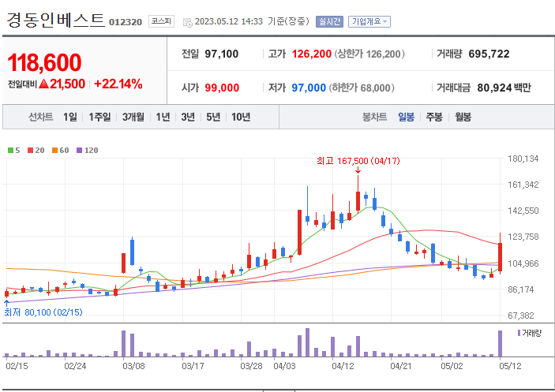Click the trading value 80,924 백만
This screenshot has height=392, width=555.
(x=504, y=88)
